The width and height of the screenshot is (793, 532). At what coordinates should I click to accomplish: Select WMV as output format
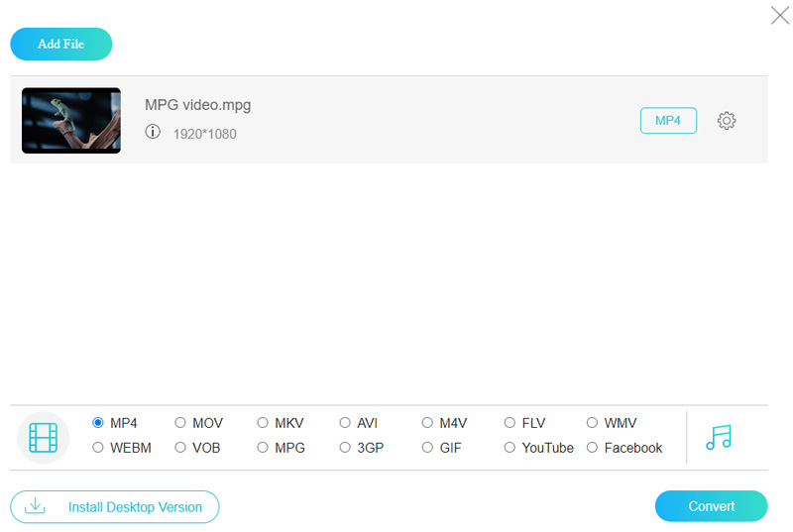tap(593, 423)
